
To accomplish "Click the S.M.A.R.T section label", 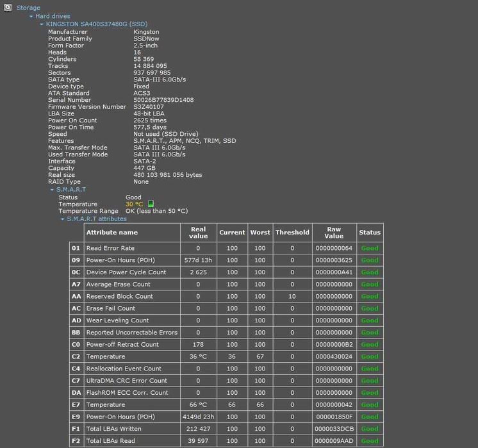I will 71,189.
